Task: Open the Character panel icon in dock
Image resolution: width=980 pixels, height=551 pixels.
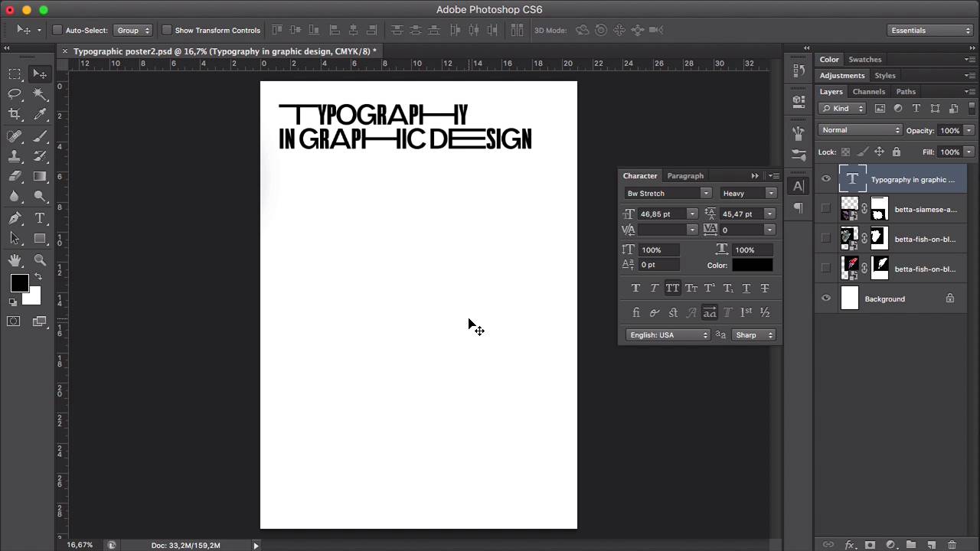Action: 798,186
